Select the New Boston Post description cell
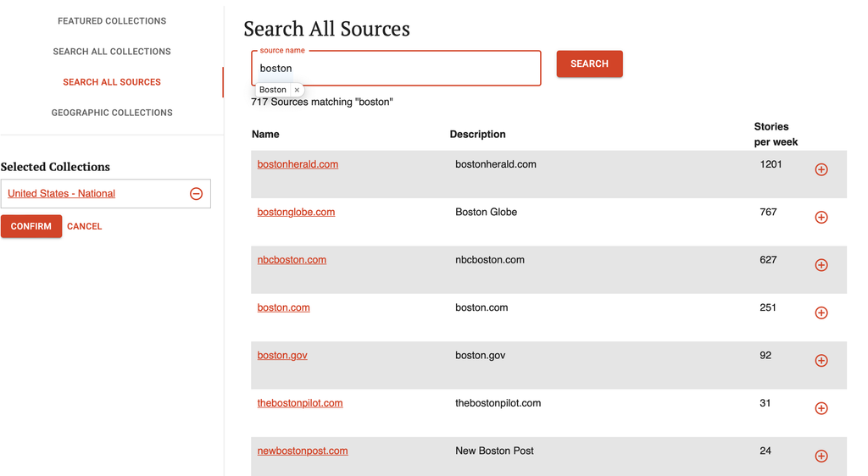Screen dimensions: 868x476 (x=494, y=451)
